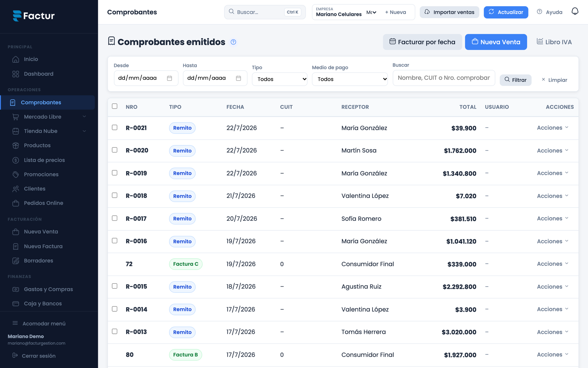Click the Dashboard grid icon
The width and height of the screenshot is (588, 368).
click(15, 74)
